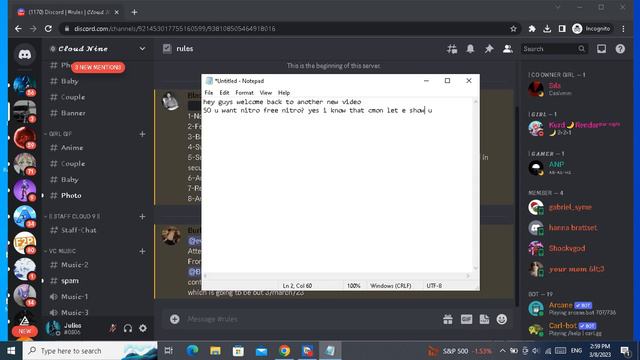Screen dimensions: 640x360
Task: Open the Windows Start menu
Action: [11, 351]
